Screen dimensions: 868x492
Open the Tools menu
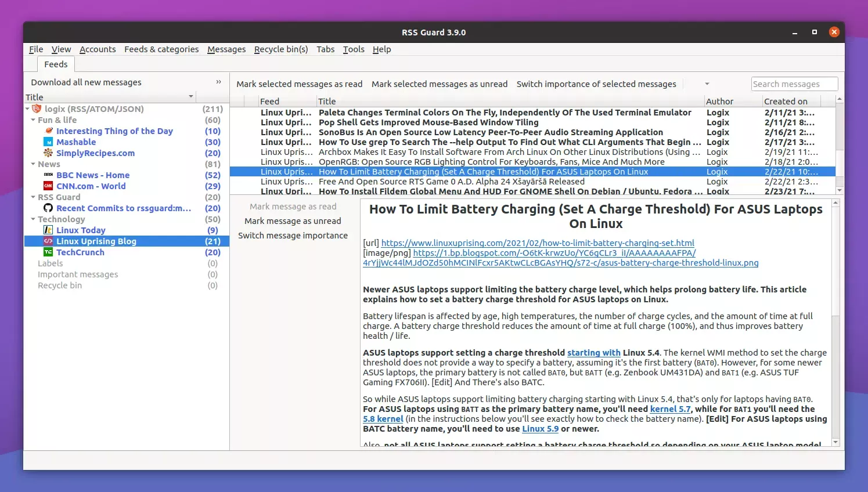pyautogui.click(x=353, y=49)
